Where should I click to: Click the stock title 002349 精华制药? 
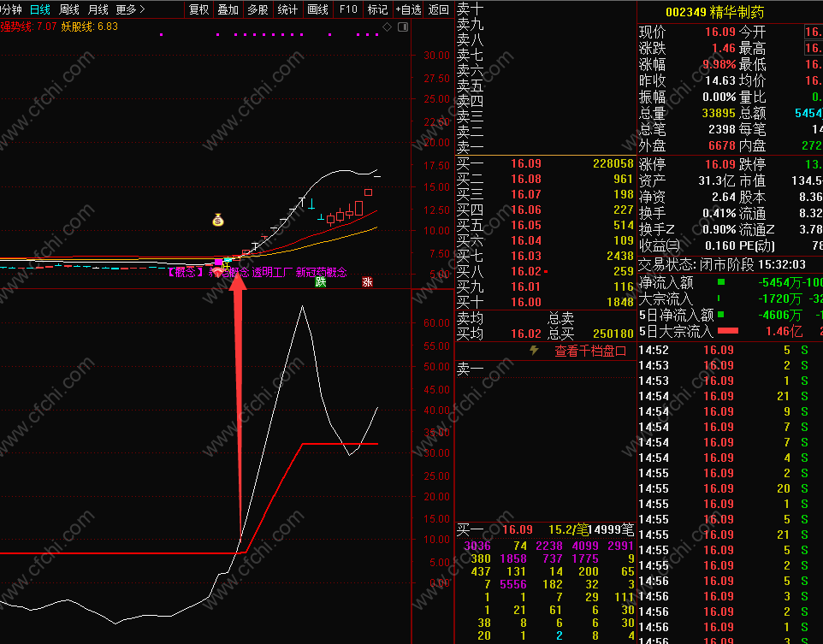(x=715, y=12)
